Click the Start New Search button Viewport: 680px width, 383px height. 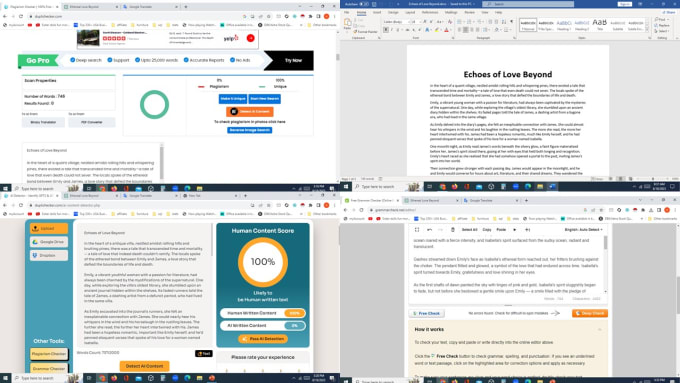point(265,99)
